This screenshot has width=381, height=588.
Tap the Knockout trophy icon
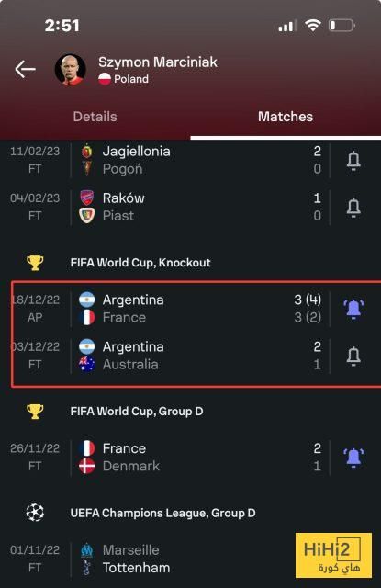point(35,263)
